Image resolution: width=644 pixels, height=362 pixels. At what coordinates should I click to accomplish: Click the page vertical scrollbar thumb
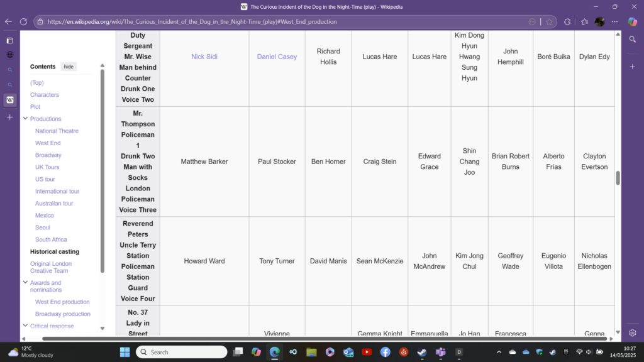pyautogui.click(x=618, y=178)
